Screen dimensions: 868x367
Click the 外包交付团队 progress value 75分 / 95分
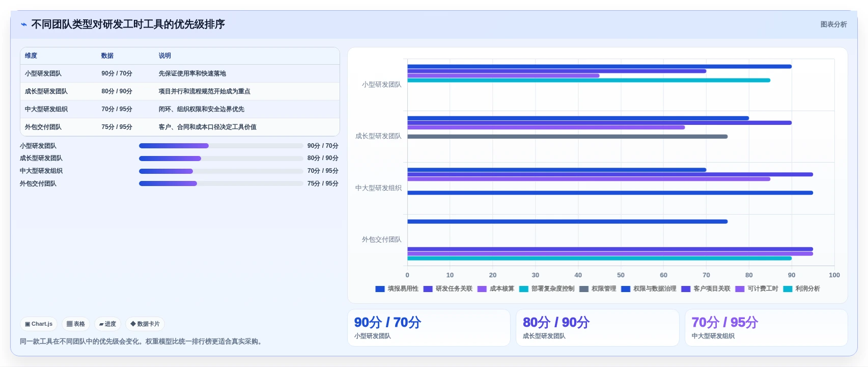323,183
